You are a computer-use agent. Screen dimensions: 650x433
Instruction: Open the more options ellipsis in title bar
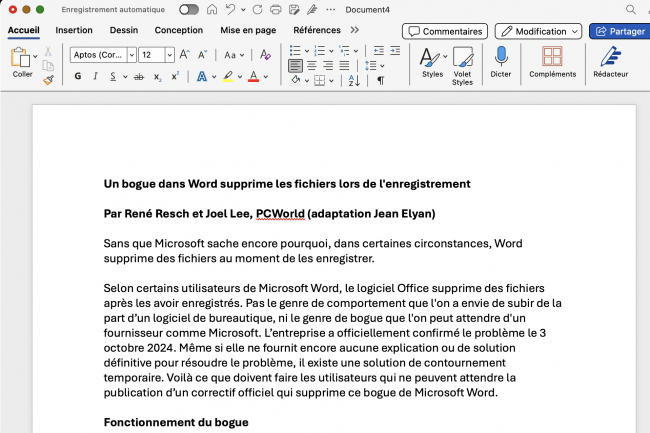pyautogui.click(x=330, y=10)
